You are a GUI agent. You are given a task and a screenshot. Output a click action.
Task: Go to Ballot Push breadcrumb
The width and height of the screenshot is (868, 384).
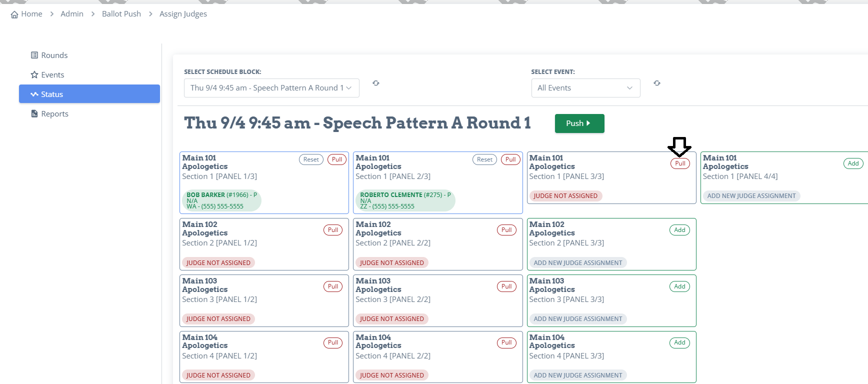point(121,14)
